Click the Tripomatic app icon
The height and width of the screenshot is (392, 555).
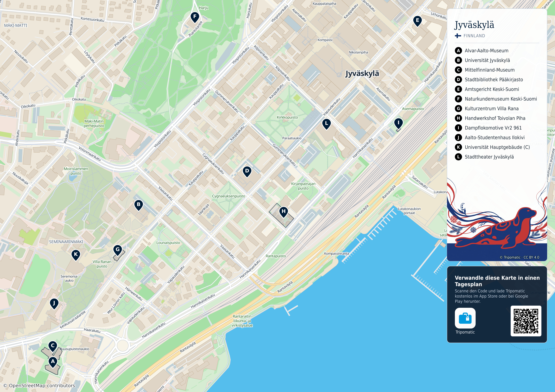tap(465, 318)
